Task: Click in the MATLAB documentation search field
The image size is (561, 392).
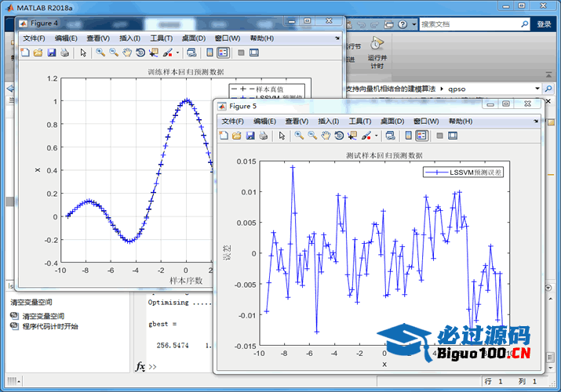Action: 469,24
